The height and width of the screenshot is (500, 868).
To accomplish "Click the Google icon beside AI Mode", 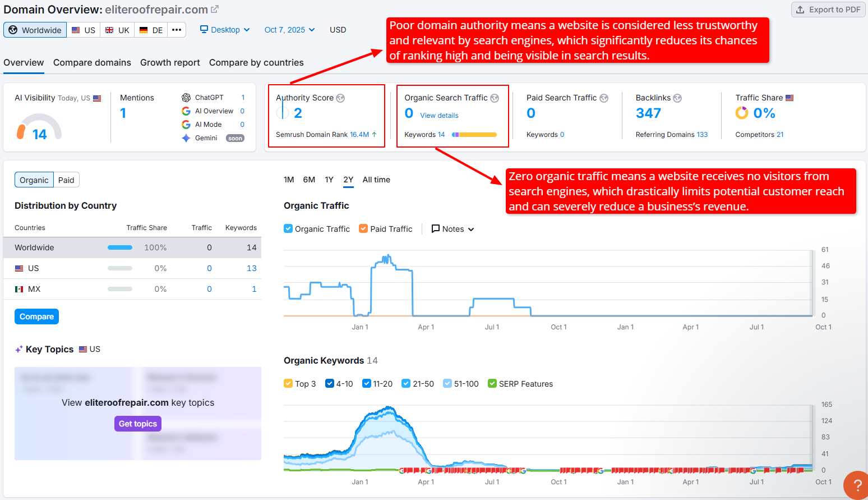I will [186, 125].
